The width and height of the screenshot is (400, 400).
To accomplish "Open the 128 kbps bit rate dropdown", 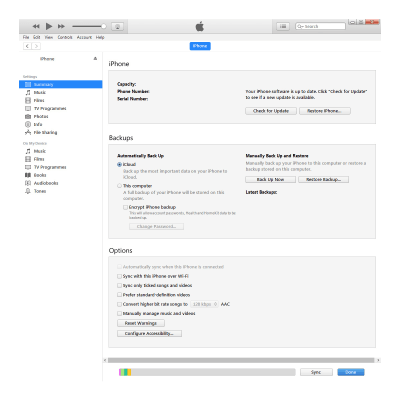I will [x=204, y=304].
